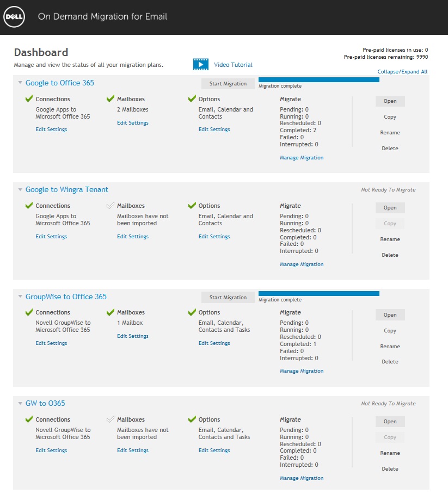
Task: Open the Google to Office 365 plan
Action: coord(390,101)
